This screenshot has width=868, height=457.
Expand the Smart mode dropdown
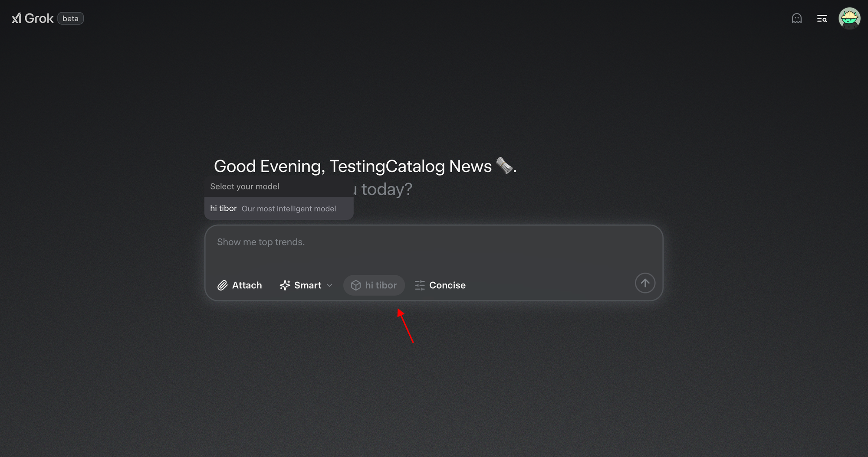pyautogui.click(x=306, y=285)
